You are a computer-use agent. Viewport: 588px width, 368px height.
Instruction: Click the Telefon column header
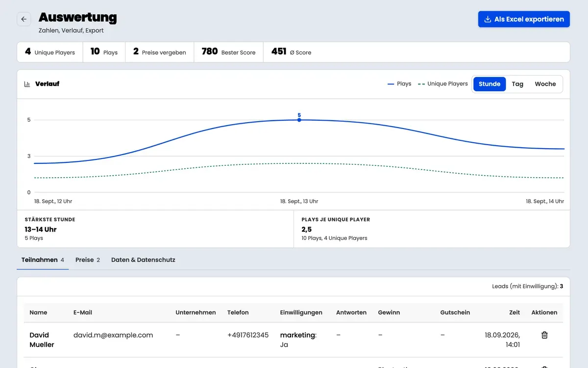238,313
